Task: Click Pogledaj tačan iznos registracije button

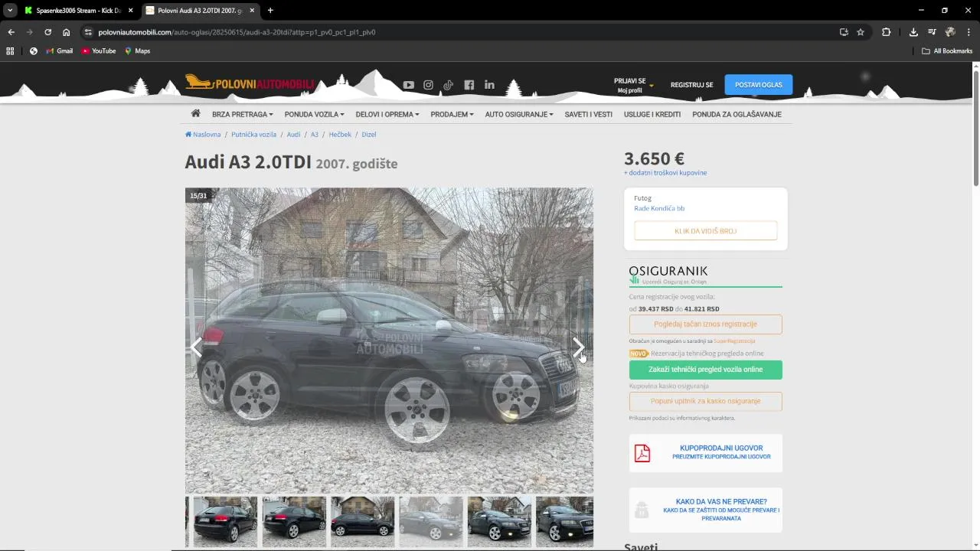Action: point(705,324)
